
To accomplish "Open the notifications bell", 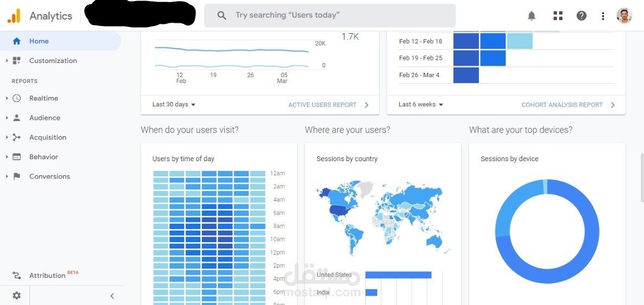I will tap(532, 16).
